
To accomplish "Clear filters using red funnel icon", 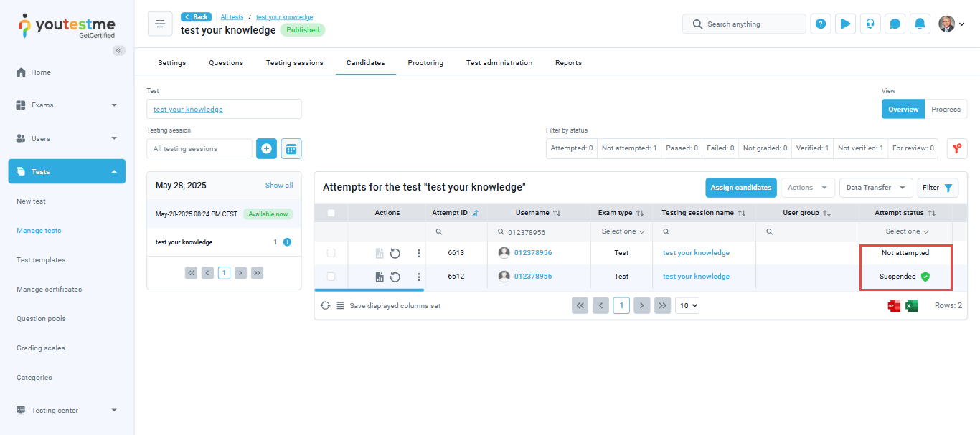I will 956,148.
